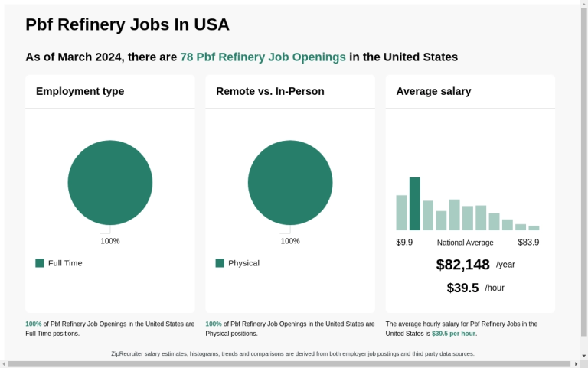Click the vertical scrollbar thumb

pyautogui.click(x=584, y=171)
